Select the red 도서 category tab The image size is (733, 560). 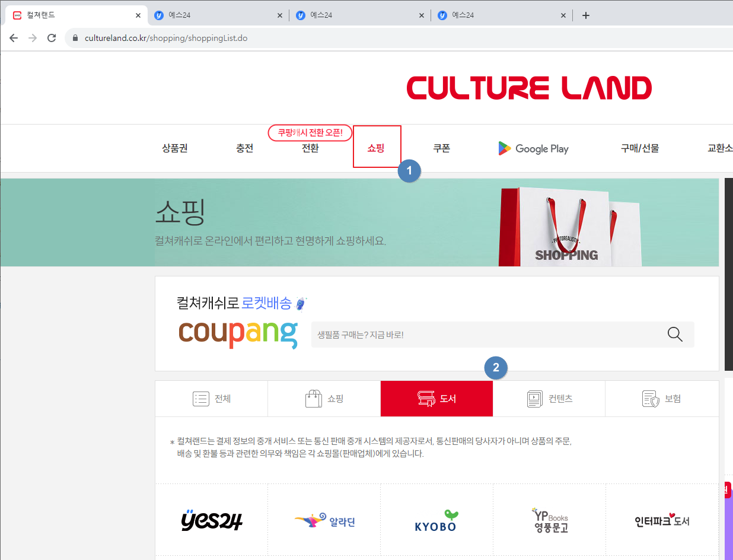[x=436, y=399]
